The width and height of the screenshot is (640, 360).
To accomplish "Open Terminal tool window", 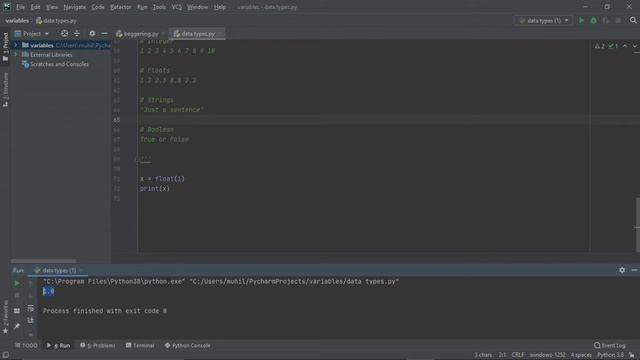I will pyautogui.click(x=140, y=345).
